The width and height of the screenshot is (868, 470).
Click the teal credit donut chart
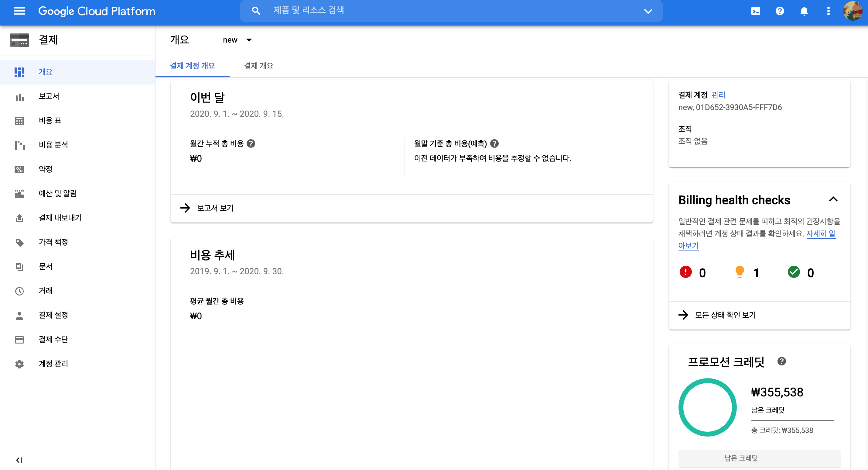707,407
